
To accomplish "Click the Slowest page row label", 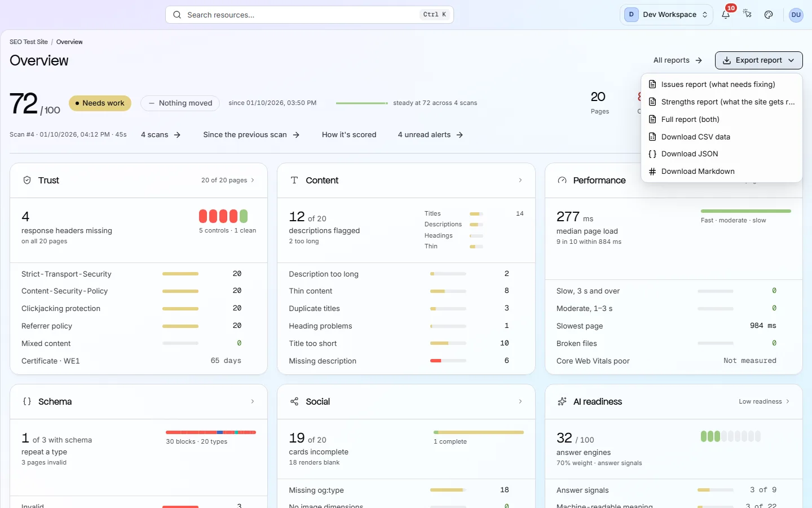I will pyautogui.click(x=580, y=326).
